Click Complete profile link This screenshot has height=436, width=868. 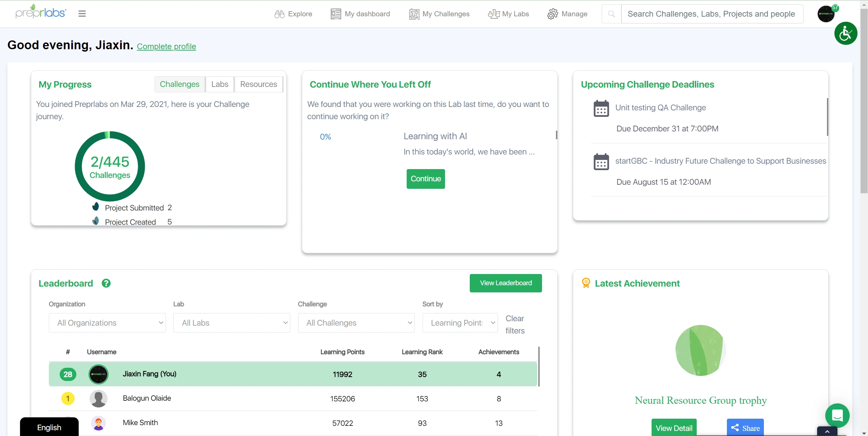pyautogui.click(x=166, y=46)
